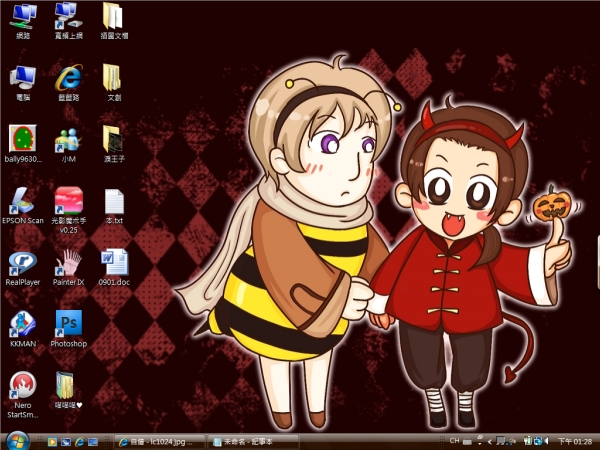600x450 pixels.
Task: Open the volume speaker tray icon
Action: click(546, 441)
